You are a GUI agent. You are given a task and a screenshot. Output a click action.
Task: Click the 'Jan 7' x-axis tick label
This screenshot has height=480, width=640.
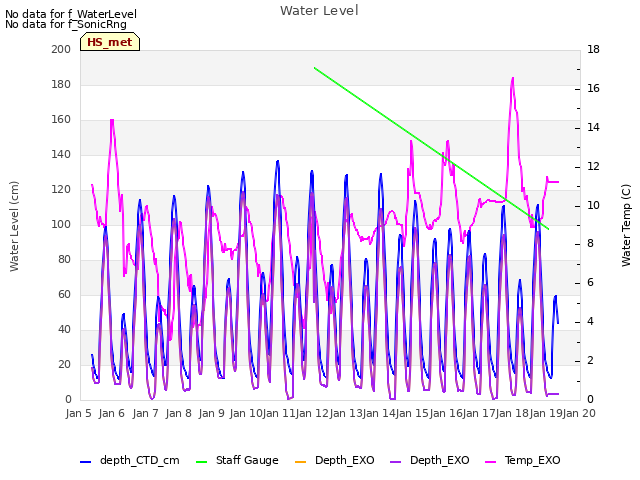145,413
